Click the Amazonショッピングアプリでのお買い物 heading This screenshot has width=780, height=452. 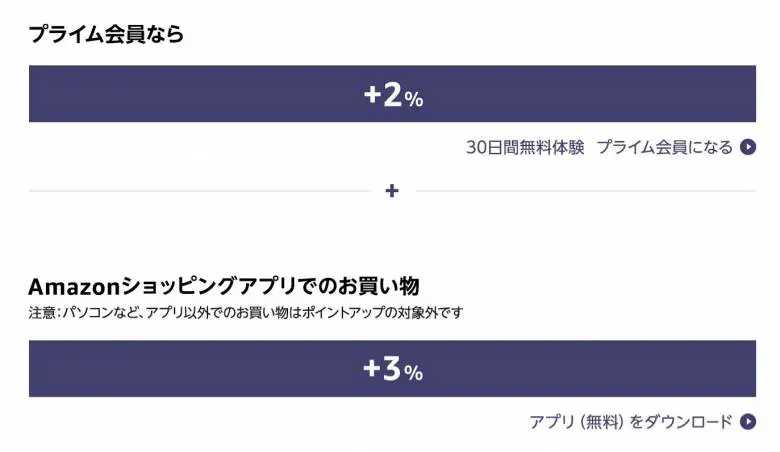[224, 286]
